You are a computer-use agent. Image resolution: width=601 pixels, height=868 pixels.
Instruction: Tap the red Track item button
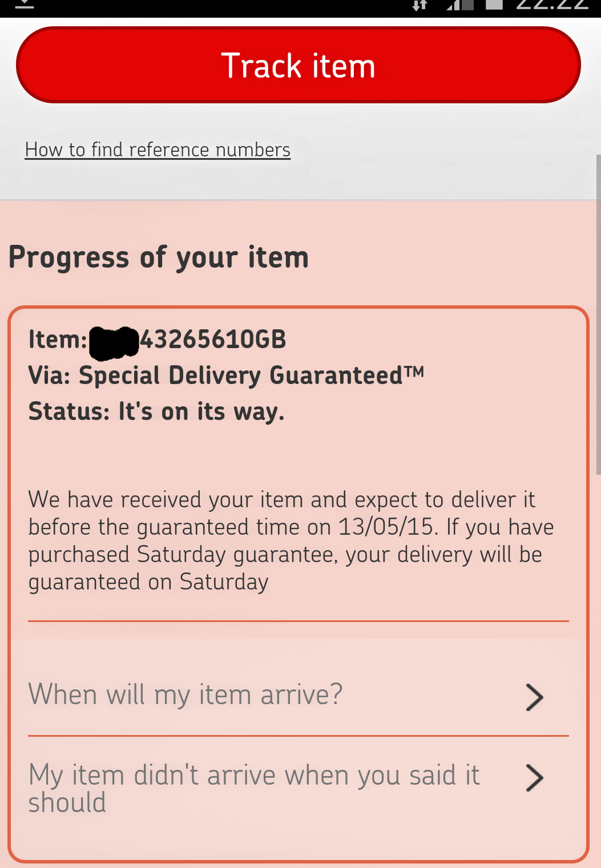(x=299, y=65)
